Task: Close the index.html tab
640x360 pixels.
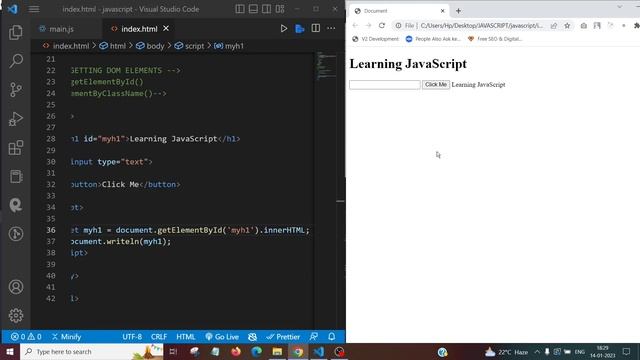Action: pyautogui.click(x=166, y=29)
